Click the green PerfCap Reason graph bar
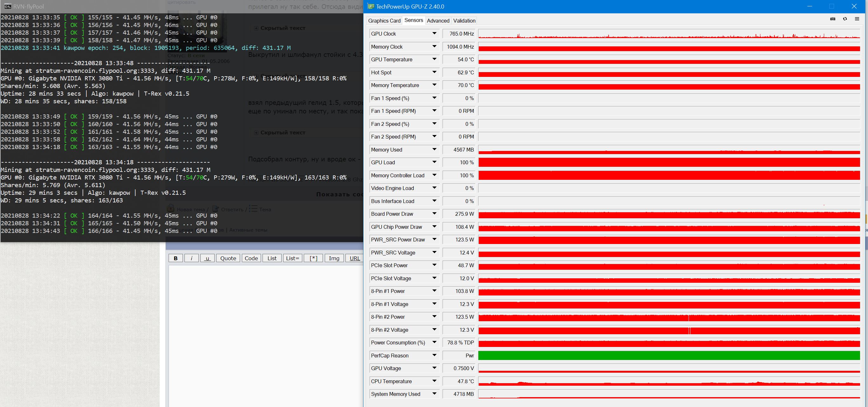Viewport: 868px width, 407px height. (x=669, y=356)
